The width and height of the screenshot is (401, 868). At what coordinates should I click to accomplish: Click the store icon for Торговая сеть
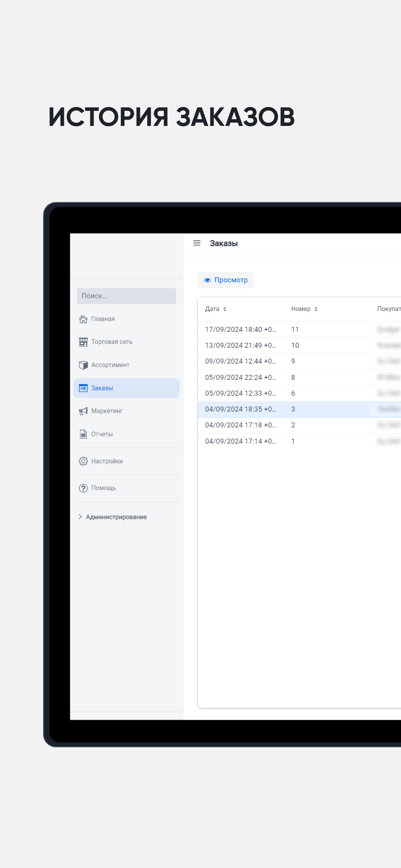click(83, 342)
